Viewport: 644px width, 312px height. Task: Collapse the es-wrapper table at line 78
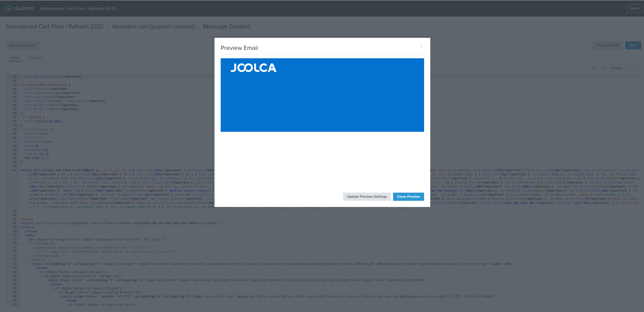tap(18, 264)
